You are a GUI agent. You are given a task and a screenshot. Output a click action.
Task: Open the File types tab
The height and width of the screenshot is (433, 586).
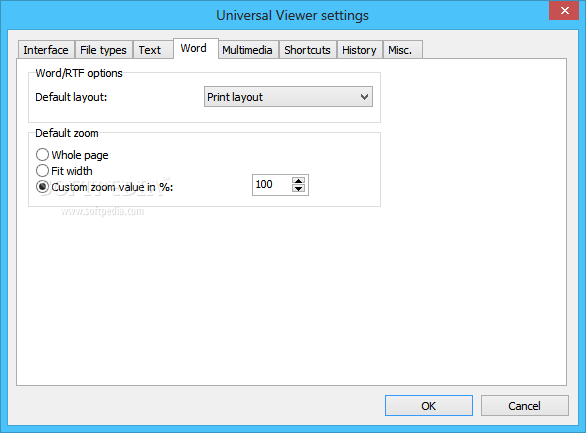coord(104,50)
